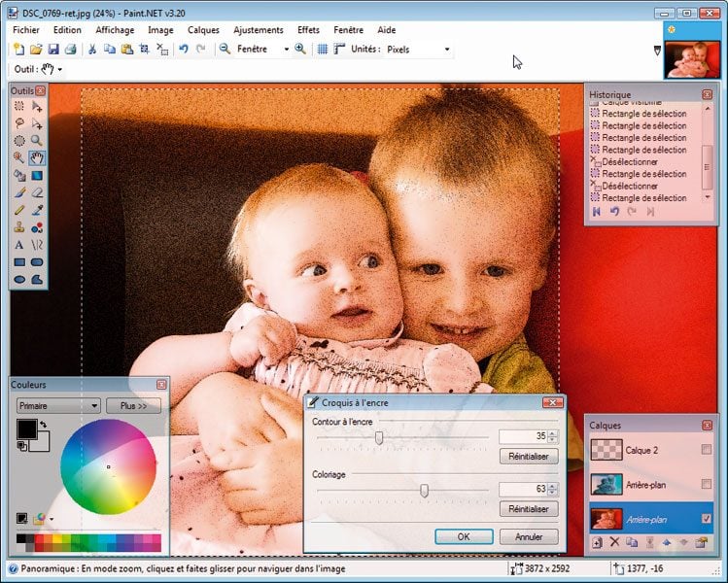Image resolution: width=728 pixels, height=583 pixels.
Task: Toggle visibility checkbox for Calque 2
Action: pos(706,450)
